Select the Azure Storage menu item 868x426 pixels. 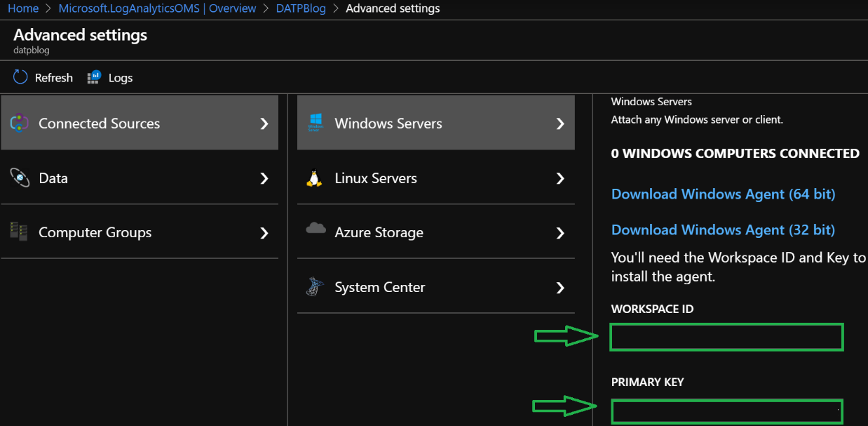click(x=379, y=232)
